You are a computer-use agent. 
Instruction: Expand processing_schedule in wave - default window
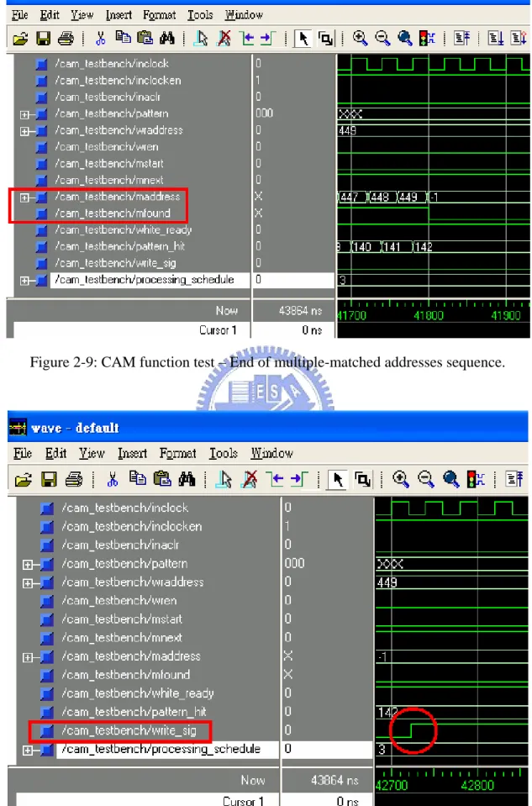(27, 750)
